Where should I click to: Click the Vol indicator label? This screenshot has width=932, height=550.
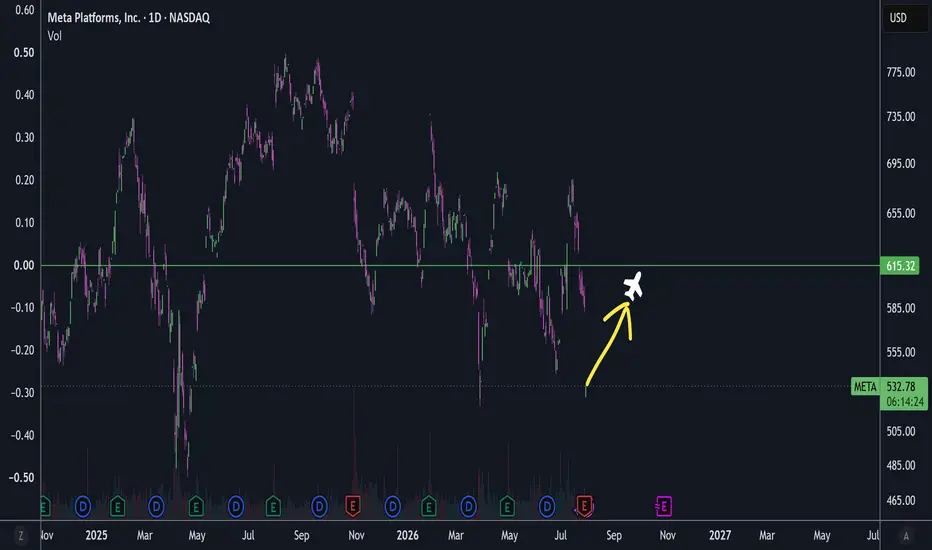tap(54, 36)
